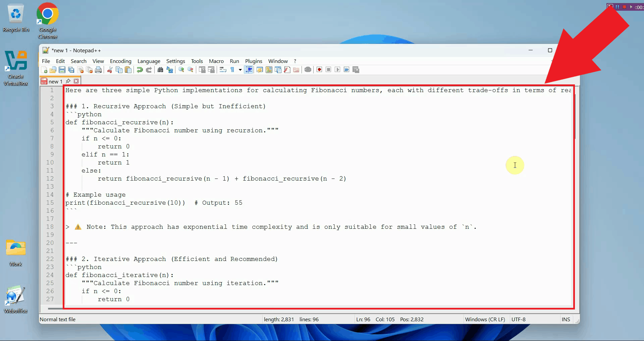The image size is (644, 341).
Task: Toggle show all characters pilcrow button
Action: pyautogui.click(x=232, y=70)
